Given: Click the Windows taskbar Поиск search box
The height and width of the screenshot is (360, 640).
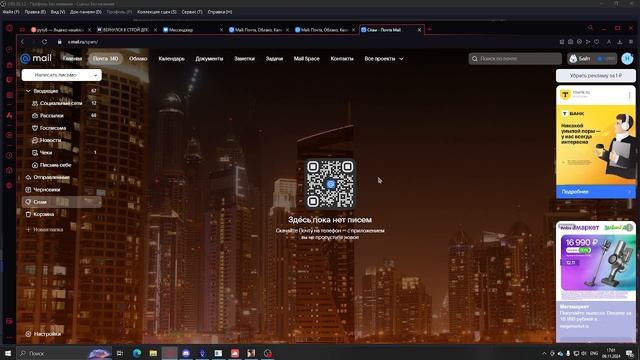Looking at the screenshot, I should pyautogui.click(x=64, y=353).
